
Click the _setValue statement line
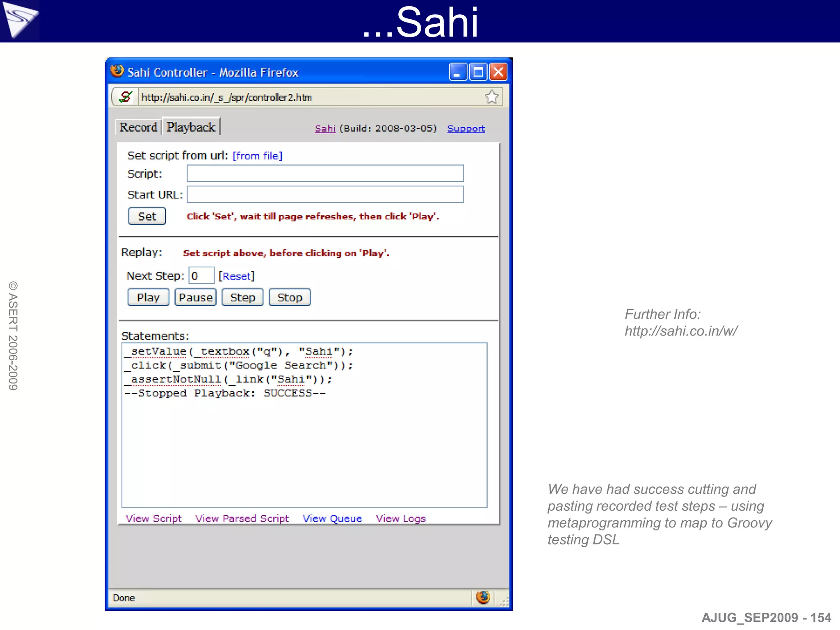tap(238, 352)
